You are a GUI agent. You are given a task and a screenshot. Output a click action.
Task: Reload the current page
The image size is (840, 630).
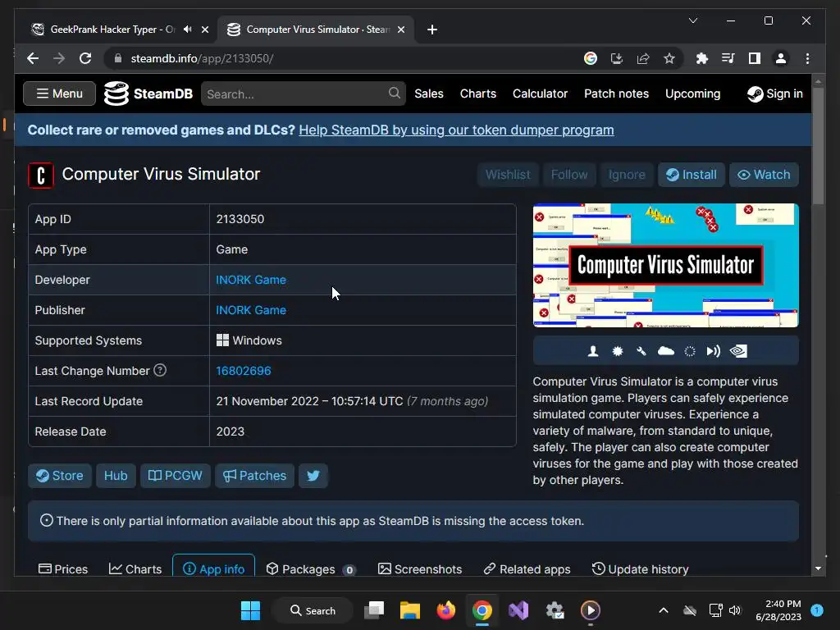[85, 58]
